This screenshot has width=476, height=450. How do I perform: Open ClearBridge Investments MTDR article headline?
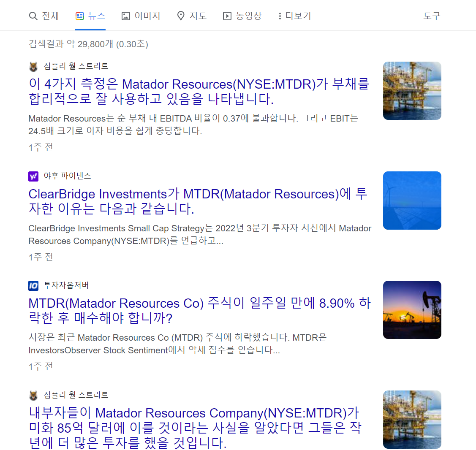tap(198, 201)
